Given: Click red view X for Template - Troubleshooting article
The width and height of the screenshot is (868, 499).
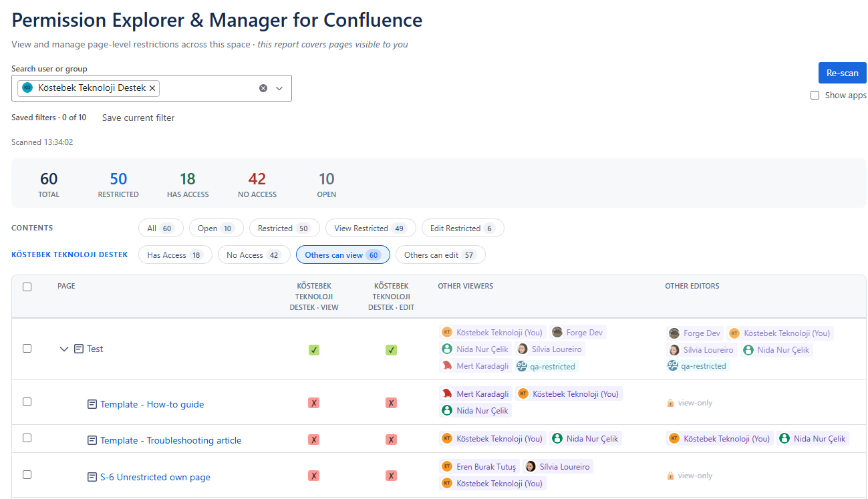Looking at the screenshot, I should 314,439.
